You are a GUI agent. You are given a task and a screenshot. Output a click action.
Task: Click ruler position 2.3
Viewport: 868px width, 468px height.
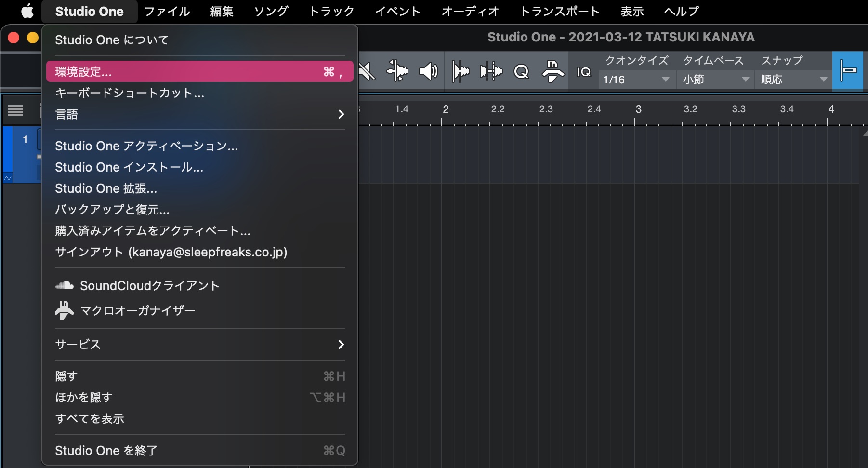point(546,109)
